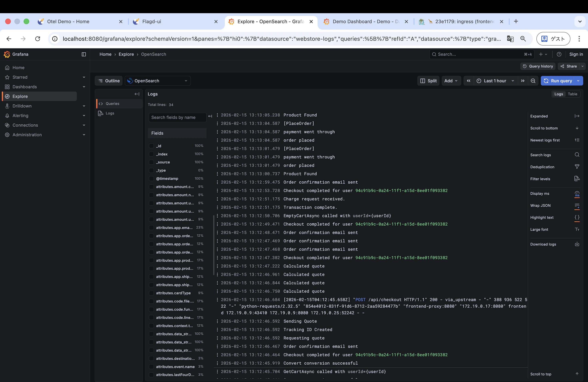This screenshot has height=382, width=588.
Task: Open Search logs magnifier icon
Action: (x=577, y=155)
